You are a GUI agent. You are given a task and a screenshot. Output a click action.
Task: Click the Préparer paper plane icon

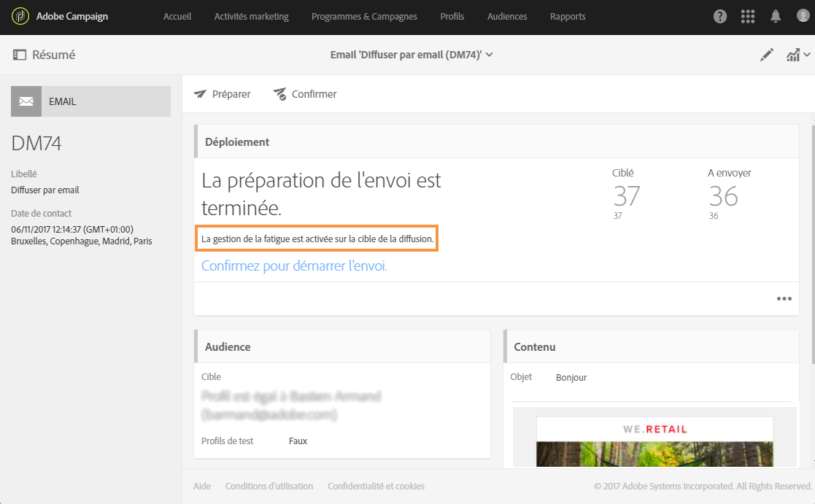pyautogui.click(x=200, y=94)
